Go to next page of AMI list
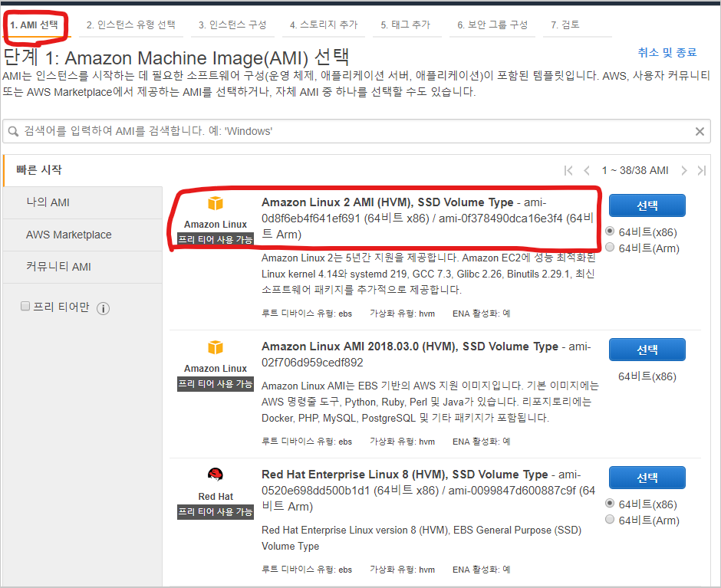721x588 pixels. [x=683, y=170]
